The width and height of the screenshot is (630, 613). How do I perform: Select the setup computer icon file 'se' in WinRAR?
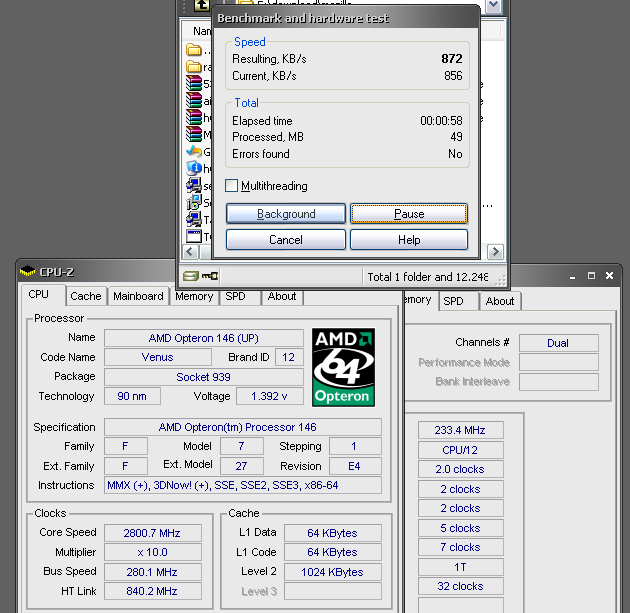point(194,185)
